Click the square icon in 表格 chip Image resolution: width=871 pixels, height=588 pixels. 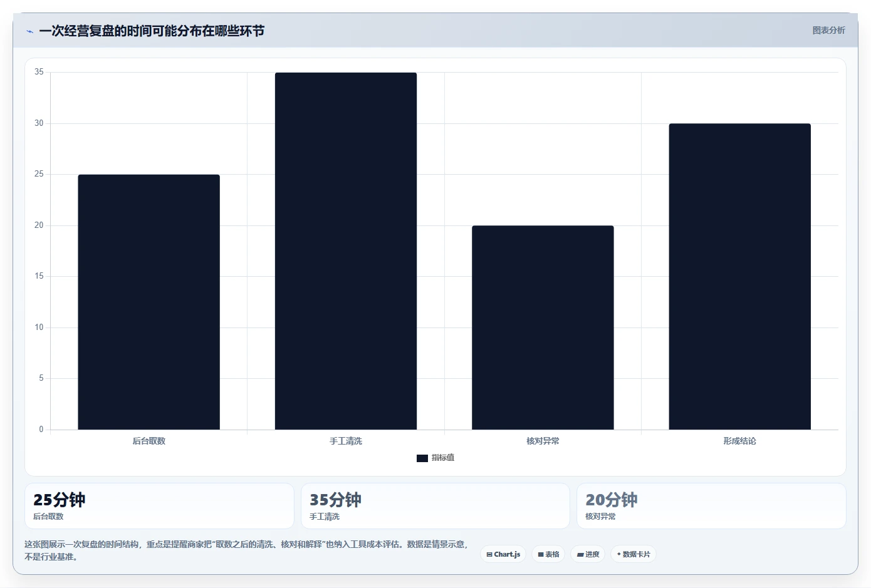(x=541, y=555)
